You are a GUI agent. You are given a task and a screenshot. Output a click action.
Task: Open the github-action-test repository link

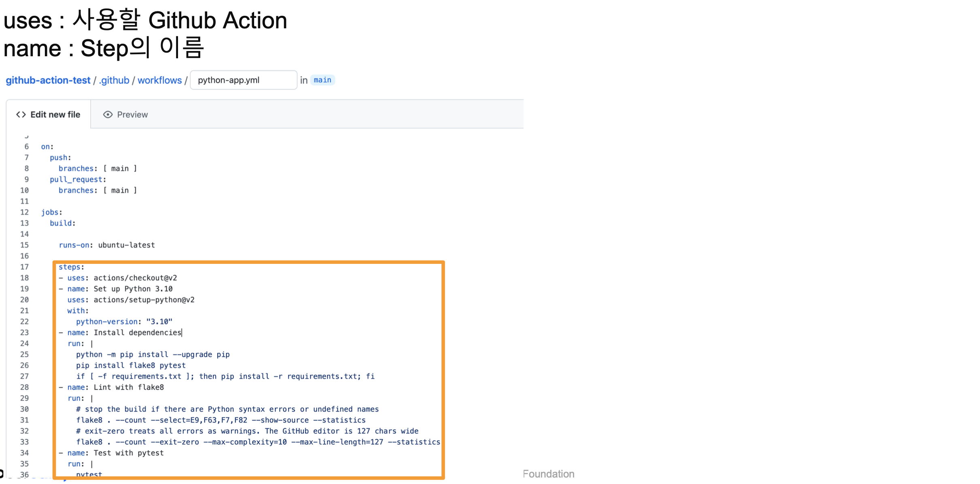click(48, 80)
